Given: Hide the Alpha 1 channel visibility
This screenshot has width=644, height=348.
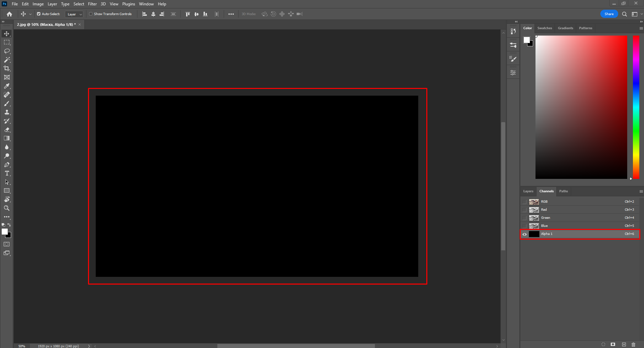Looking at the screenshot, I should (524, 234).
